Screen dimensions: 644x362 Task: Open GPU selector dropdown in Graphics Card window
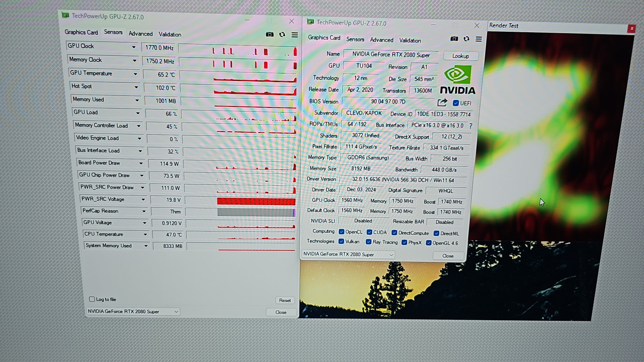pos(348,254)
